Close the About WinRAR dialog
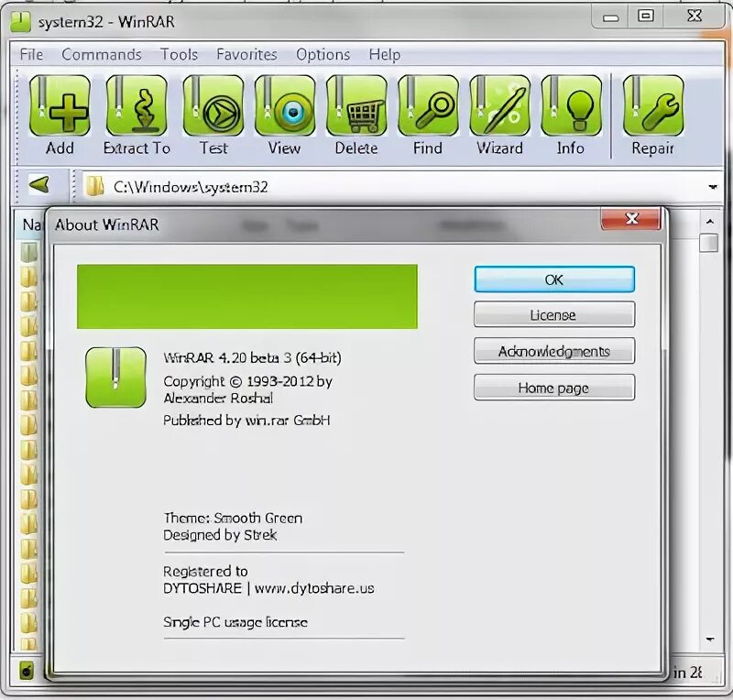Screen dimensions: 733x700 click(x=631, y=218)
